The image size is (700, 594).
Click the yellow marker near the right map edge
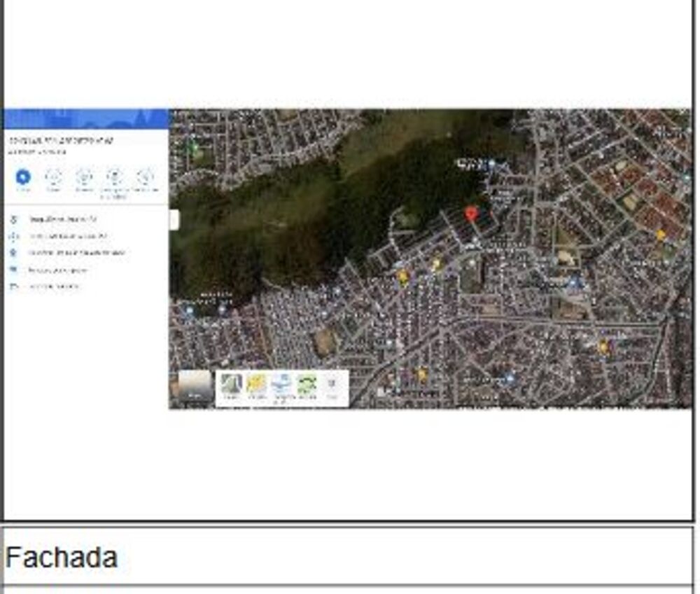(661, 235)
